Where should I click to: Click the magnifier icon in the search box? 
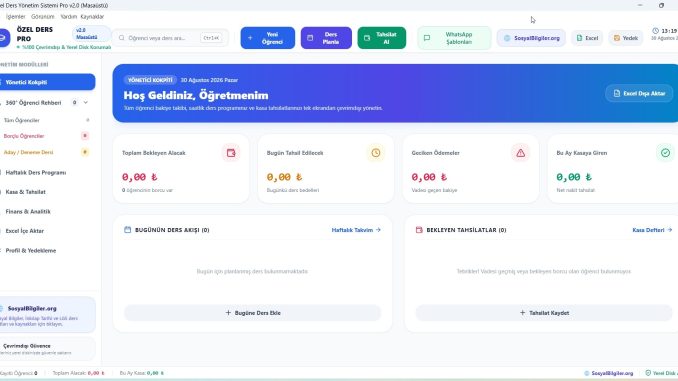(x=122, y=38)
